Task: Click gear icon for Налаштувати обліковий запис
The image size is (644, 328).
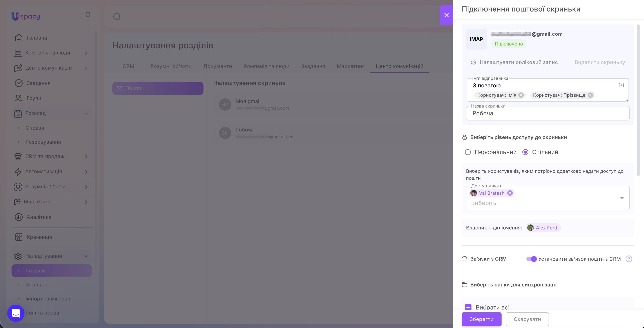Action: [473, 62]
